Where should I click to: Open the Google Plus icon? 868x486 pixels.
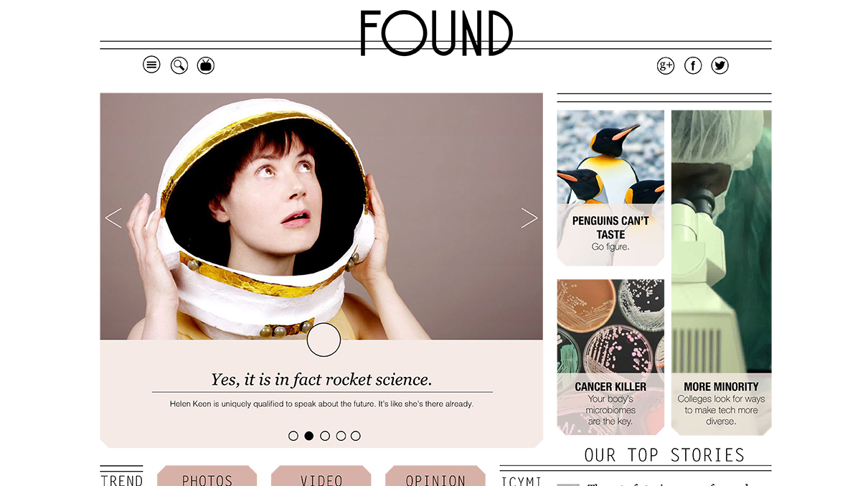coord(666,66)
